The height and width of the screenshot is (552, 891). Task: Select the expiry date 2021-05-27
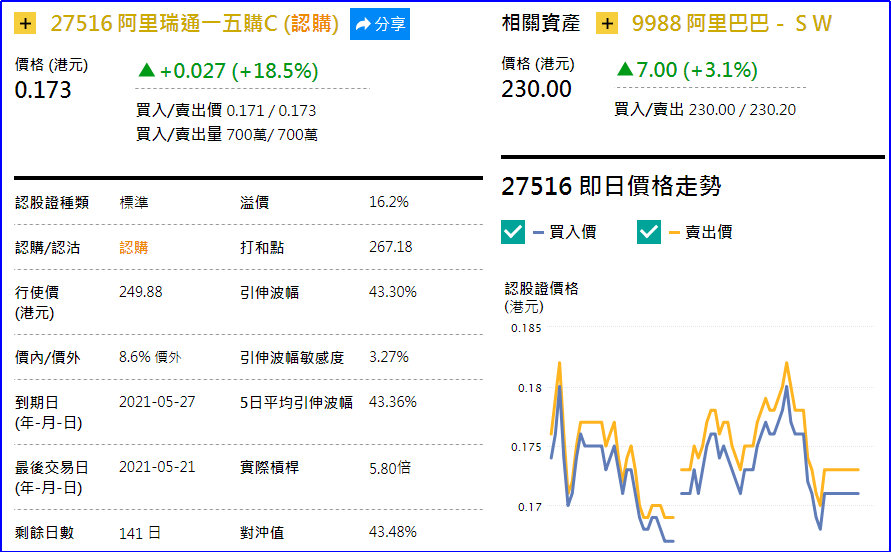pyautogui.click(x=157, y=402)
